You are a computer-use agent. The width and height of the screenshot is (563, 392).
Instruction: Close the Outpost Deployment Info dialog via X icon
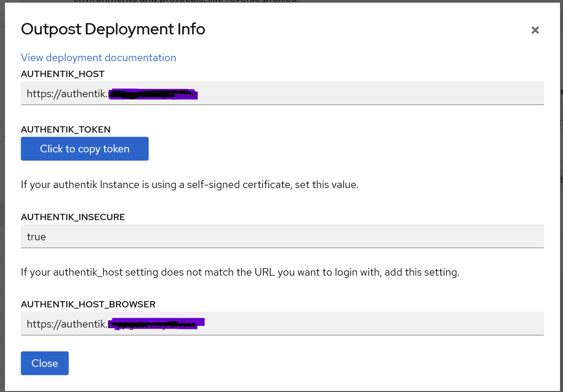click(535, 30)
